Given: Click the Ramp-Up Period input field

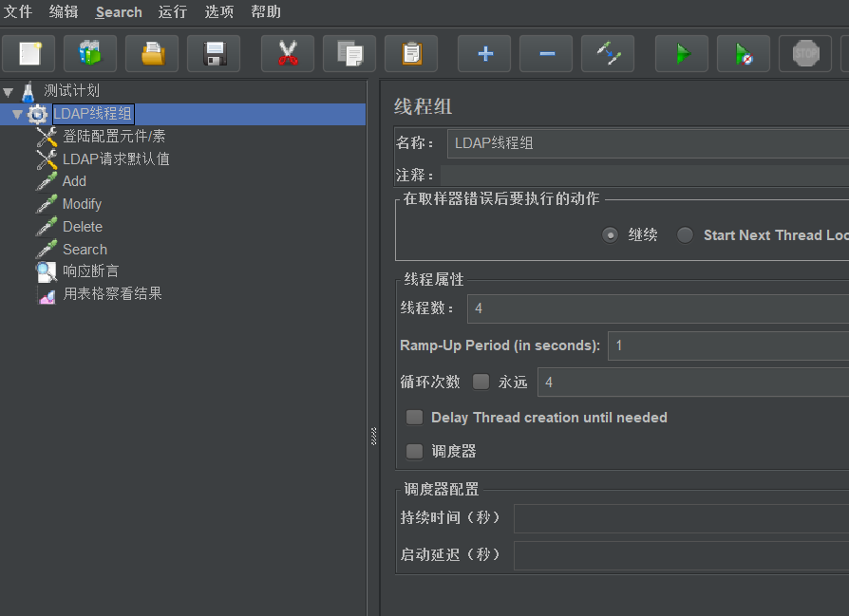Looking at the screenshot, I should [728, 345].
